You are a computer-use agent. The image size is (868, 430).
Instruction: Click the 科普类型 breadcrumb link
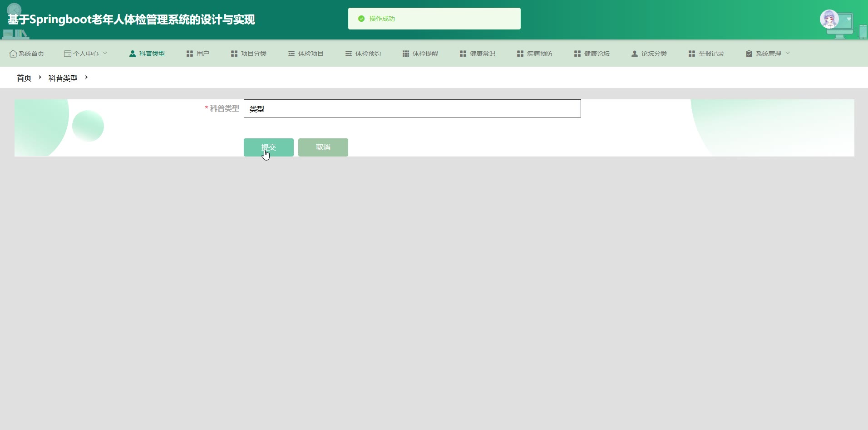(x=63, y=78)
